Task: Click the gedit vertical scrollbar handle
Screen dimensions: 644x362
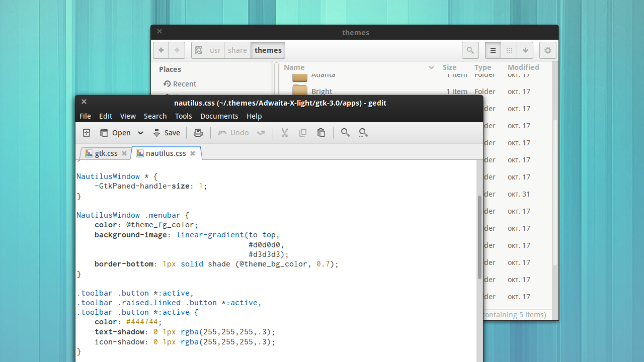Action: pyautogui.click(x=479, y=237)
